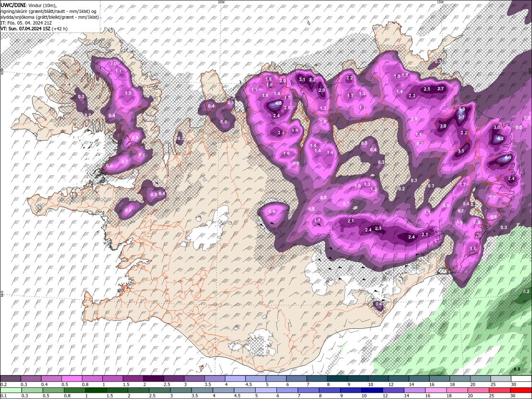Click the dark green 1–1.5 swatch in lower legend row

96,390
